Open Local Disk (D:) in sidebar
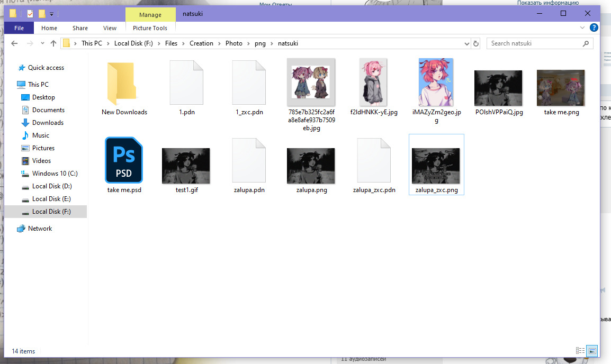Viewport: 611px width, 364px height. pos(52,186)
